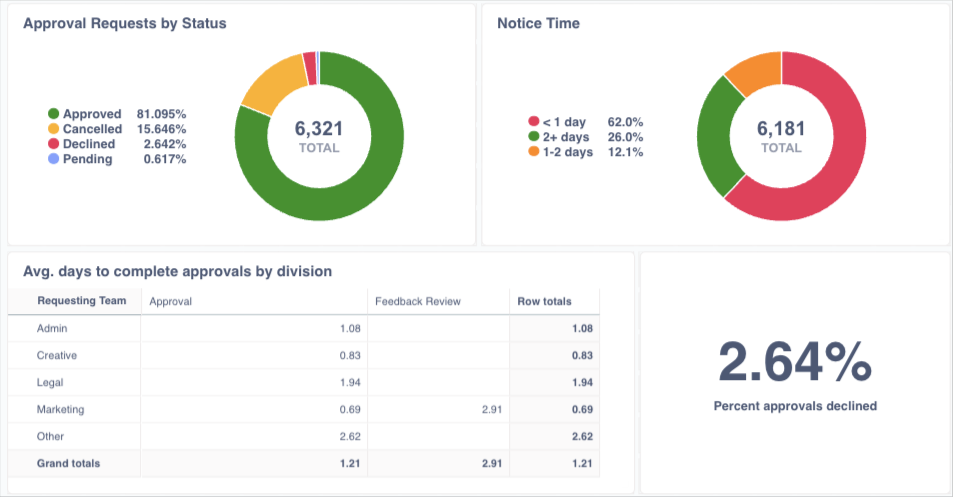The height and width of the screenshot is (497, 953).
Task: Click the Cancelled legend color dot
Action: (53, 129)
